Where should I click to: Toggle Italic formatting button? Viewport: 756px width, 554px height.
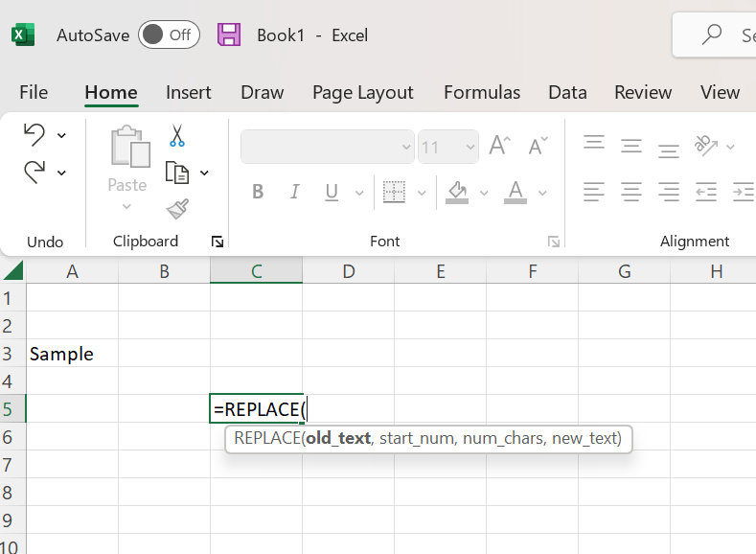295,193
